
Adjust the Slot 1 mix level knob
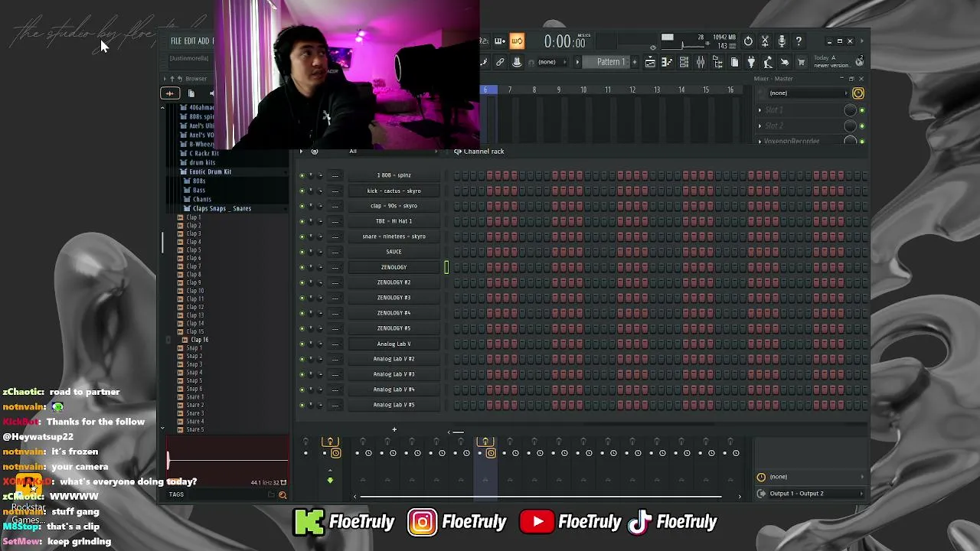pyautogui.click(x=850, y=110)
